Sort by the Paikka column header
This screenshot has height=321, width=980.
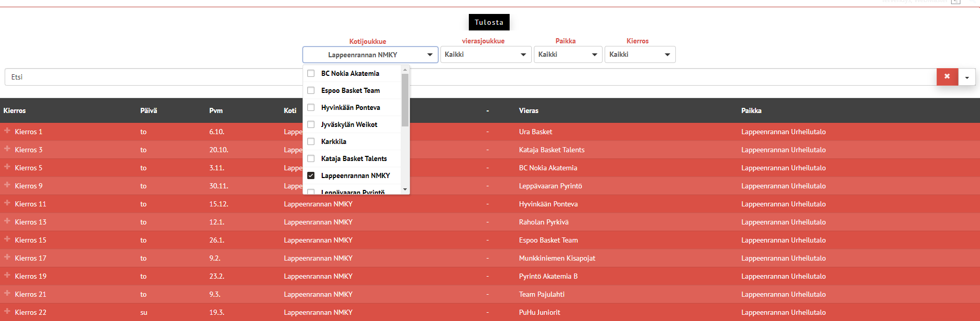point(751,110)
